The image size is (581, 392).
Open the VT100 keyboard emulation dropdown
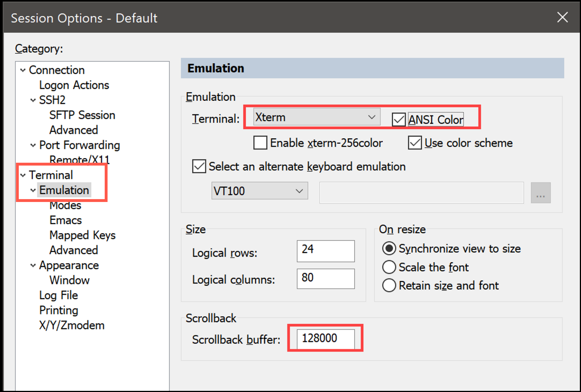(259, 191)
